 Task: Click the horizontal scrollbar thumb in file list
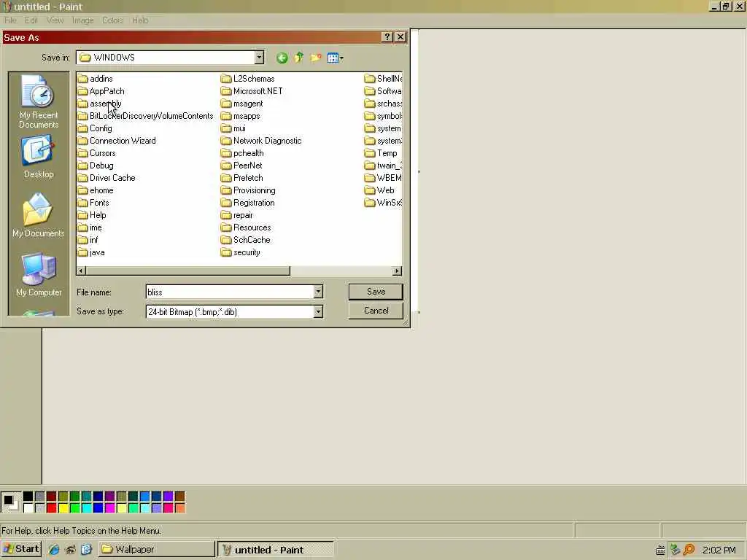pos(188,271)
